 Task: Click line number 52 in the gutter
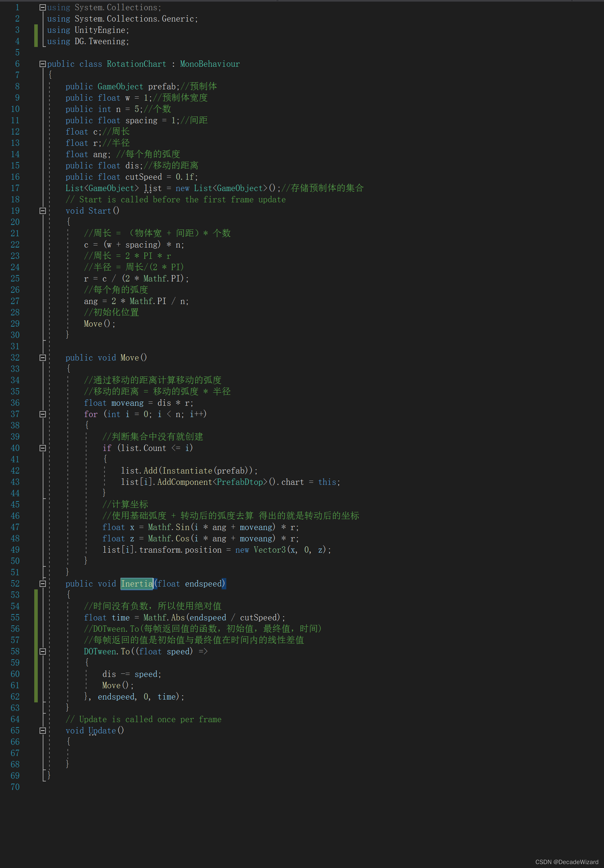point(15,584)
